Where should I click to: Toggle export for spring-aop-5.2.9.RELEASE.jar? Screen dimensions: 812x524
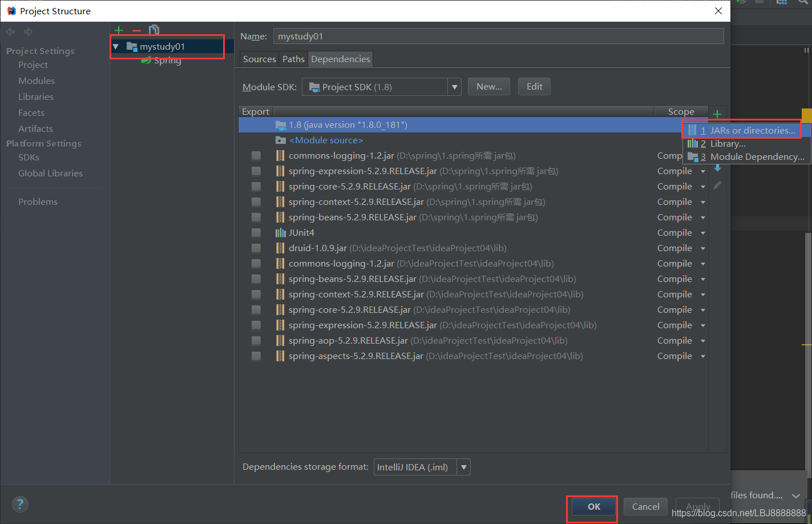[256, 341]
